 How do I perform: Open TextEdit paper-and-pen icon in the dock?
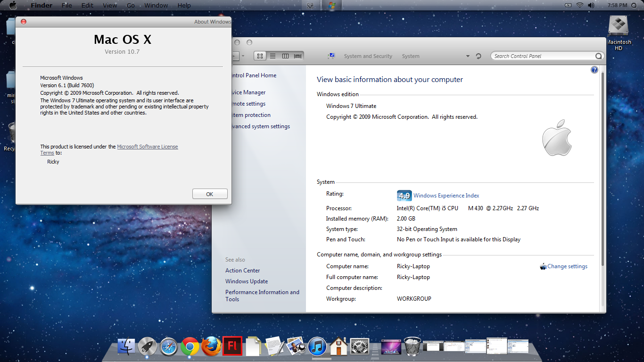tap(275, 346)
